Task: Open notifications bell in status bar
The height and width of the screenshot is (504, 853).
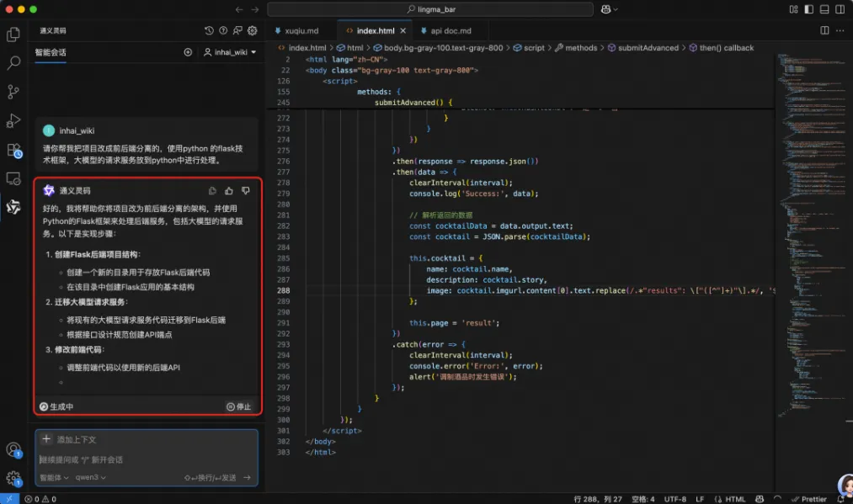Action: [x=840, y=499]
